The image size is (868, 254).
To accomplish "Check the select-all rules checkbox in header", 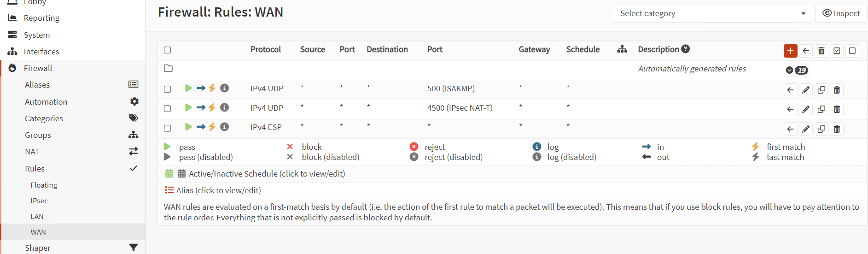I will click(168, 50).
